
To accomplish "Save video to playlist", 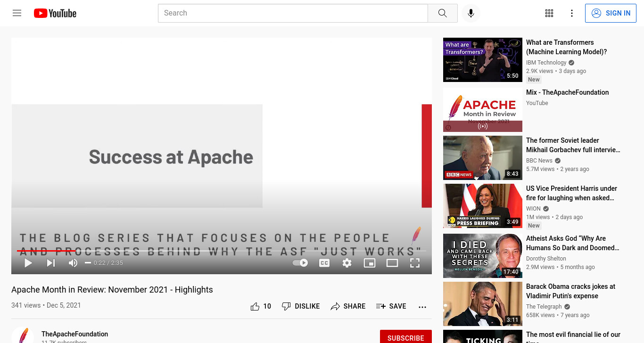I will tap(391, 306).
